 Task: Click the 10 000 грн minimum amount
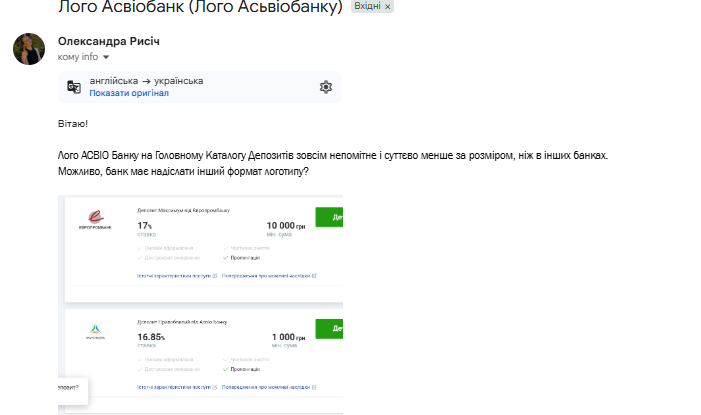pos(286,226)
